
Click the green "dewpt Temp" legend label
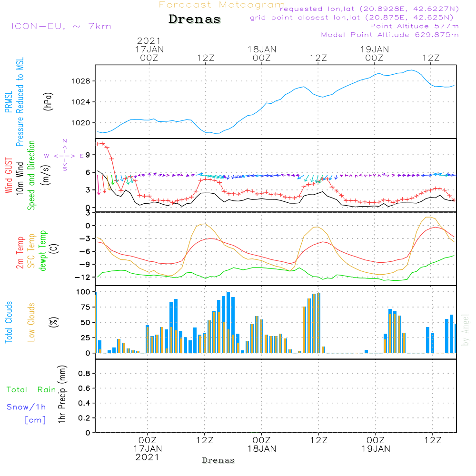(42, 250)
